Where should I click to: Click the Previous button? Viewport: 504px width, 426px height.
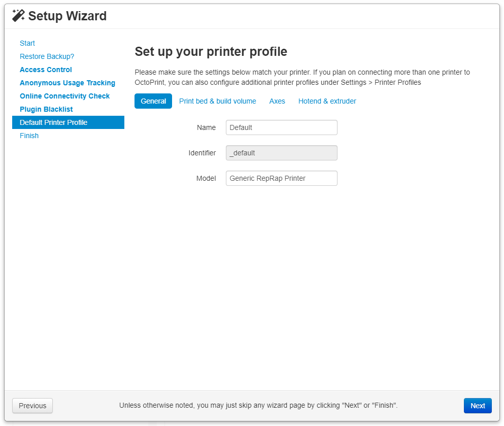click(32, 405)
